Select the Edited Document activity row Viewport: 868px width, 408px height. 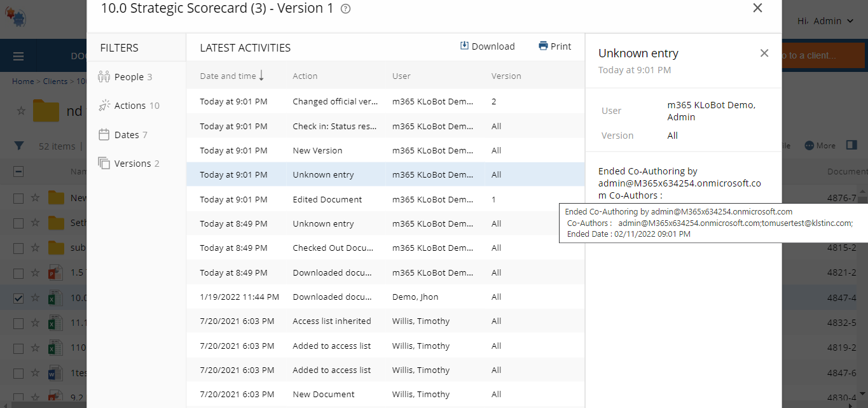(x=385, y=199)
